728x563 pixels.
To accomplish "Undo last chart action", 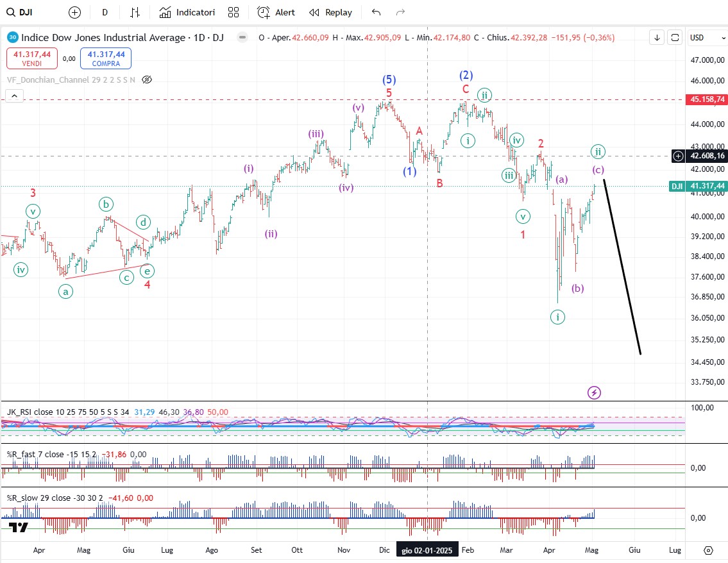I will (376, 13).
